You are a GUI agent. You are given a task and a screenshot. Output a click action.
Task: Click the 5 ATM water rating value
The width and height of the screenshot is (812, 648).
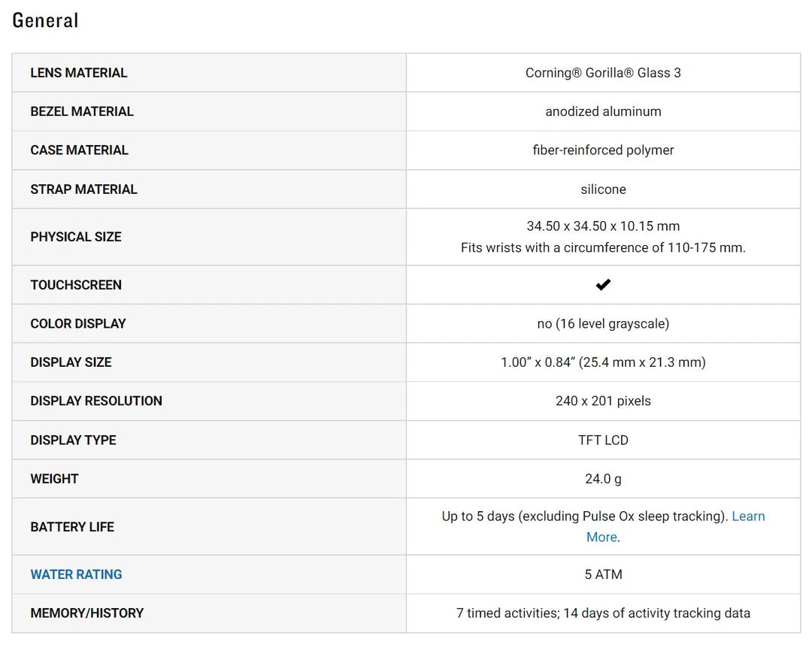(603, 574)
